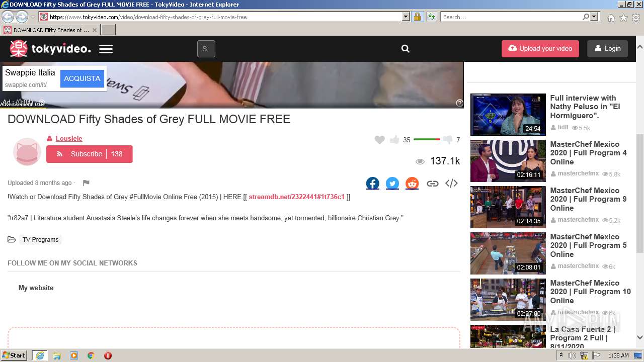
Task: Give a thumbs down to the video
Action: point(448,140)
